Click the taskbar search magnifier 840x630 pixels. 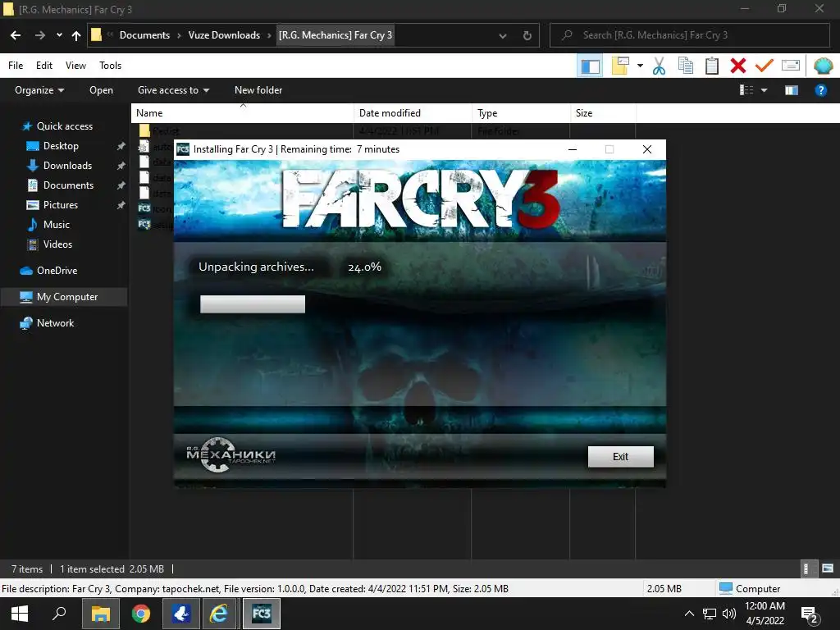59,614
